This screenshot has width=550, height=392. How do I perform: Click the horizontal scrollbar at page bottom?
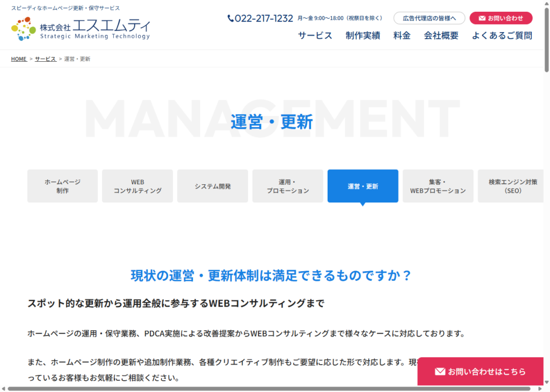point(269,389)
